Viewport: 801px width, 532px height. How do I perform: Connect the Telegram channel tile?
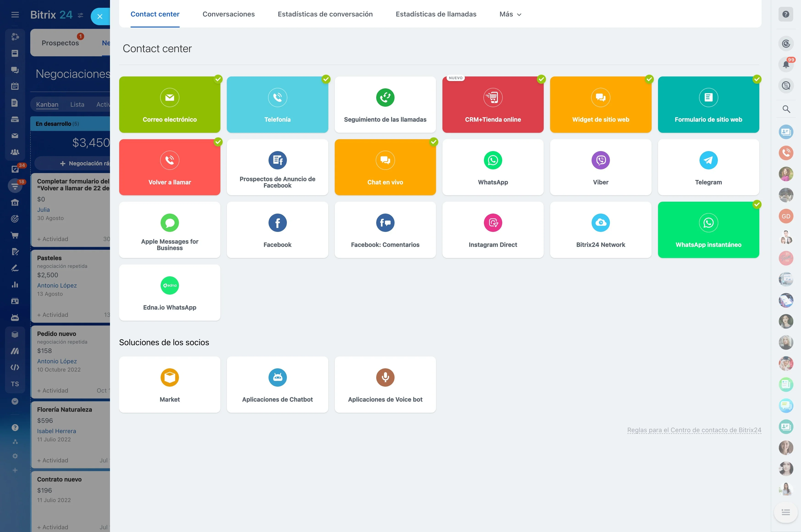click(x=708, y=167)
